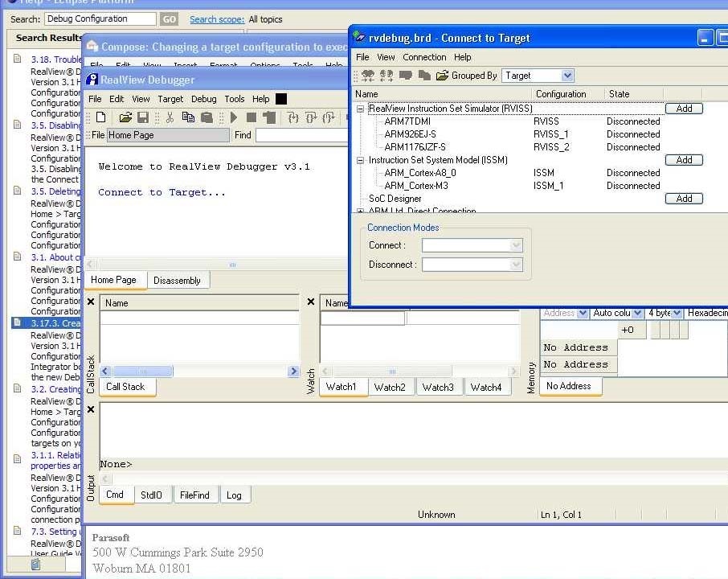Open the Debug menu in RealView Debugger

[204, 99]
